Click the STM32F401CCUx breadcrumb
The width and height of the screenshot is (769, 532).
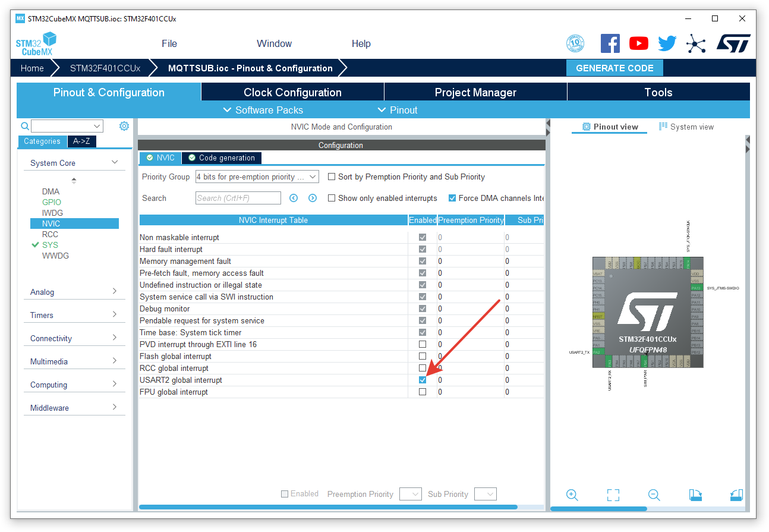coord(105,68)
